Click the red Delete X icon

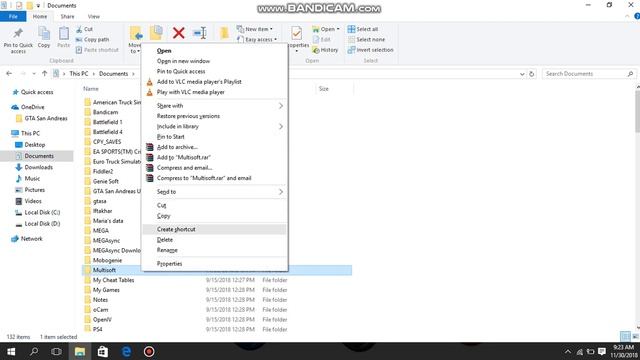[x=178, y=33]
